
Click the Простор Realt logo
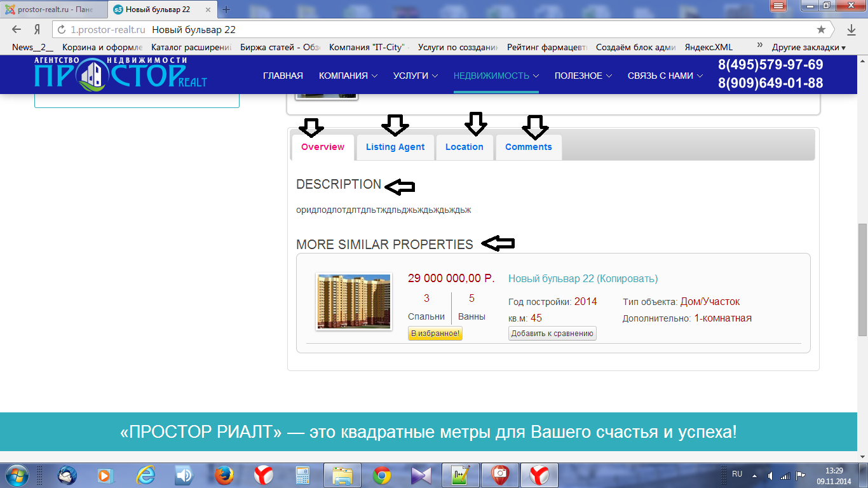click(120, 74)
